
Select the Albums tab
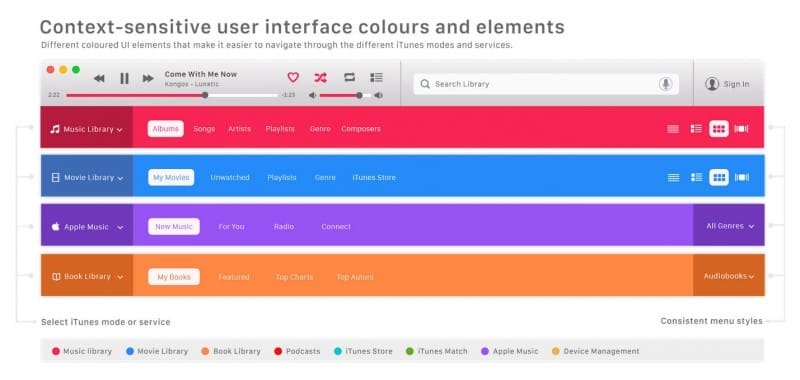point(166,129)
